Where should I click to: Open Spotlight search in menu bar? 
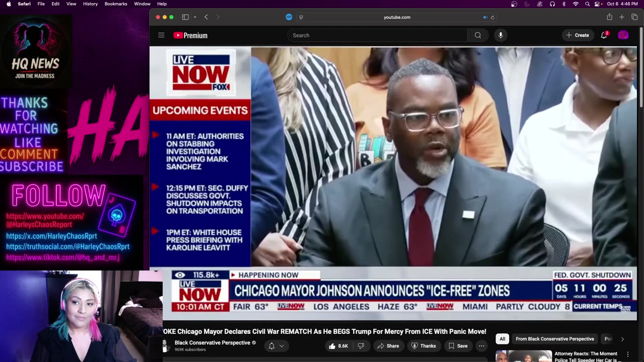587,4
